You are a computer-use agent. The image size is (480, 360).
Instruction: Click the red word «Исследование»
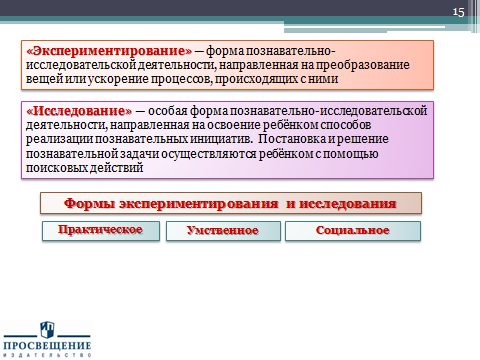pyautogui.click(x=79, y=111)
